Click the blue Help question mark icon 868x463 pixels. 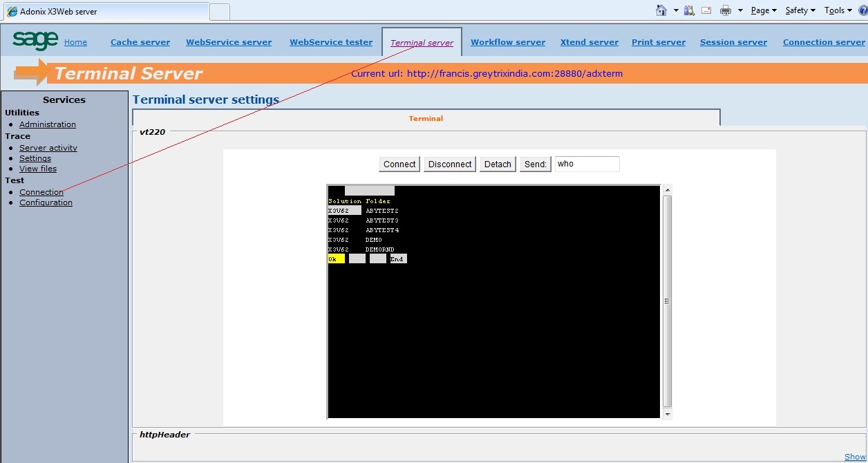[x=862, y=10]
